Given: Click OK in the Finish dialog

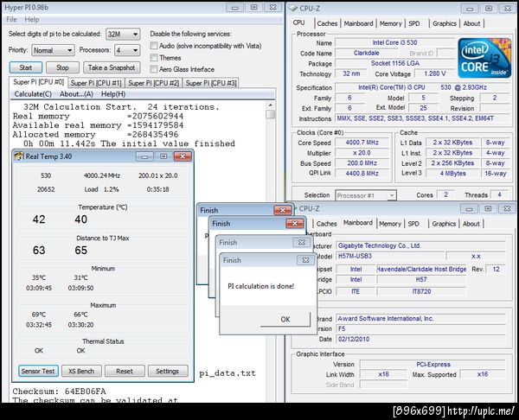Looking at the screenshot, I should (x=285, y=320).
